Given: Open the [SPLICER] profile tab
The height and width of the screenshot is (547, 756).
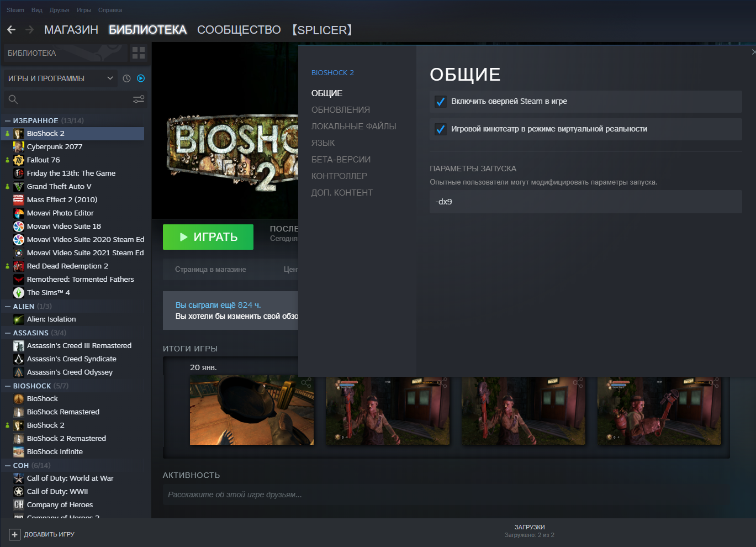Looking at the screenshot, I should [323, 30].
